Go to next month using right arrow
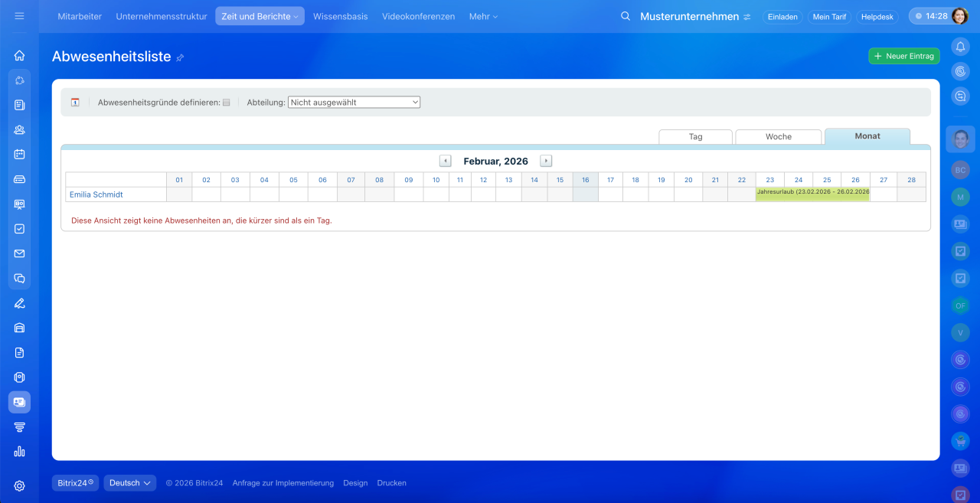980x503 pixels. click(546, 161)
